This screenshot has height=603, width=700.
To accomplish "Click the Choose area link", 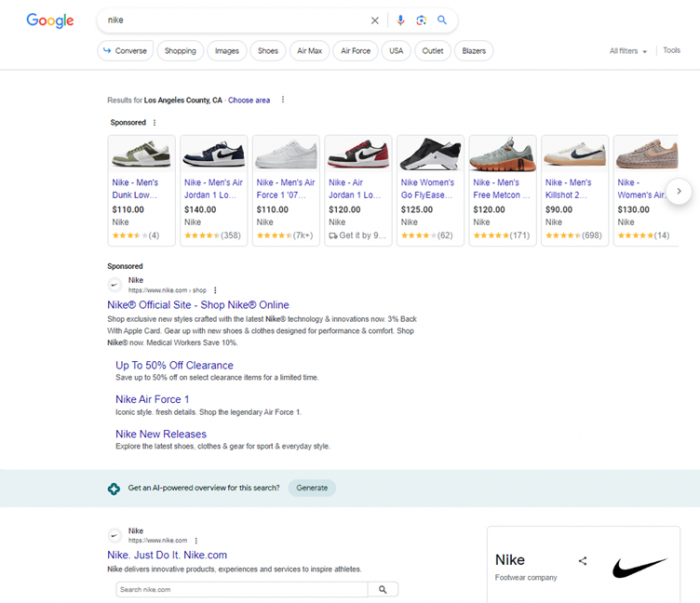I will (x=249, y=100).
